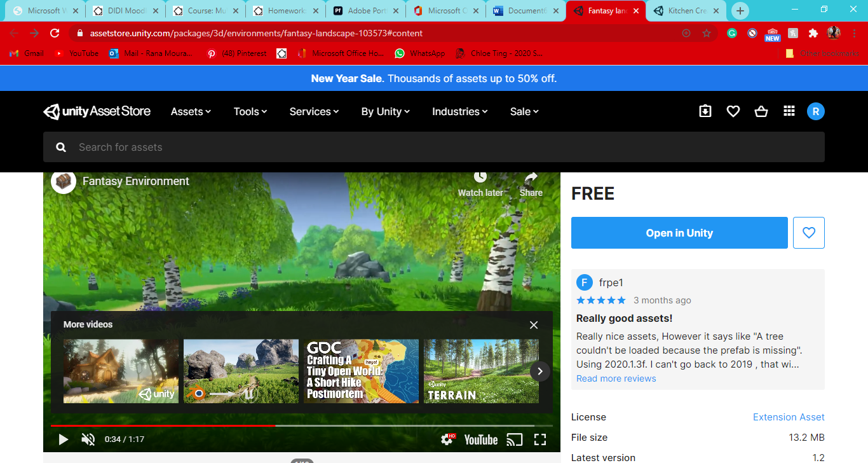Open Microsoft Office Home bookmark

[341, 53]
